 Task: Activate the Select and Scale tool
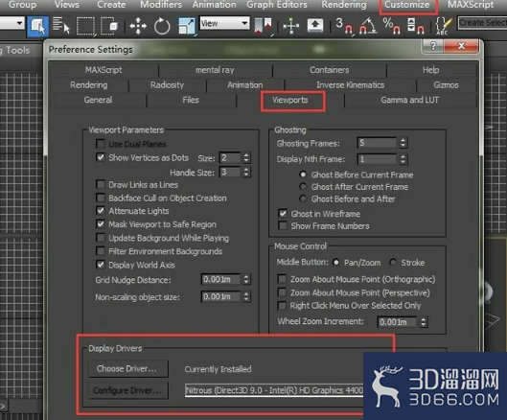(187, 26)
